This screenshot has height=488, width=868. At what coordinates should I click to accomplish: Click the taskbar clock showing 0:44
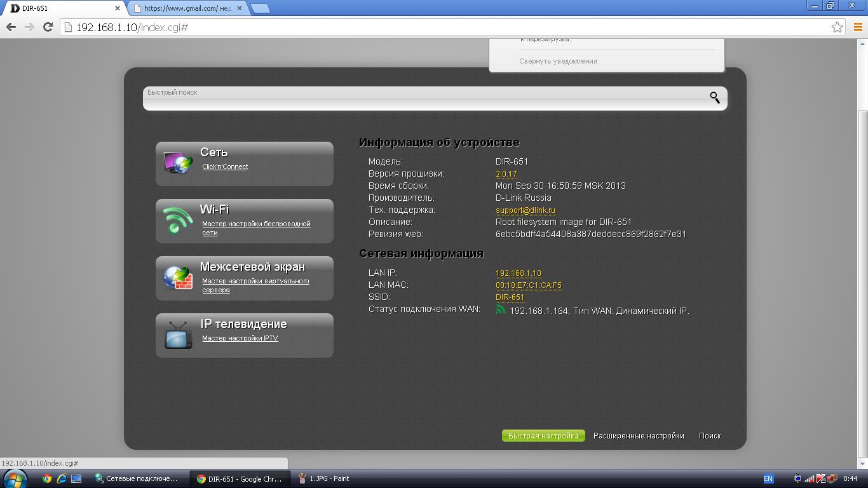pos(850,478)
